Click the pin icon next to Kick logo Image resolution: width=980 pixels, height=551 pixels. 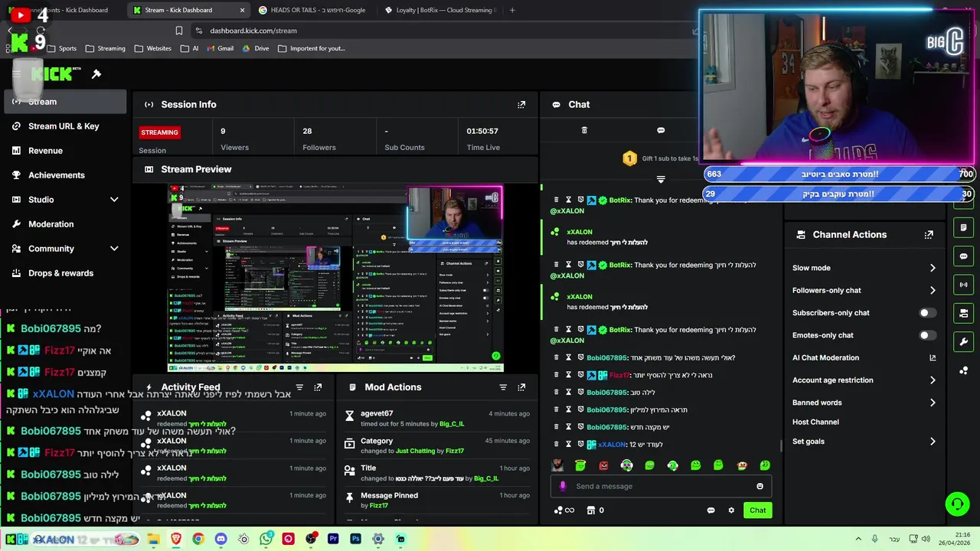(96, 74)
